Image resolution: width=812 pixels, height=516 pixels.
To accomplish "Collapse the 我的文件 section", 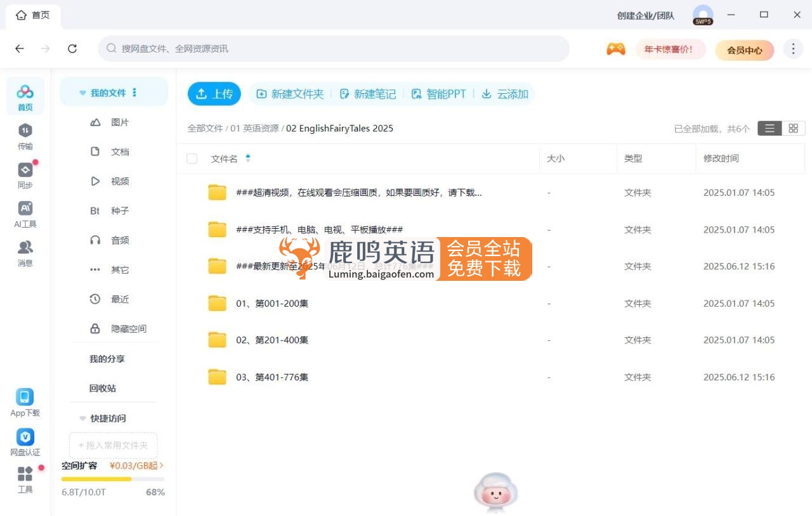I will [82, 91].
